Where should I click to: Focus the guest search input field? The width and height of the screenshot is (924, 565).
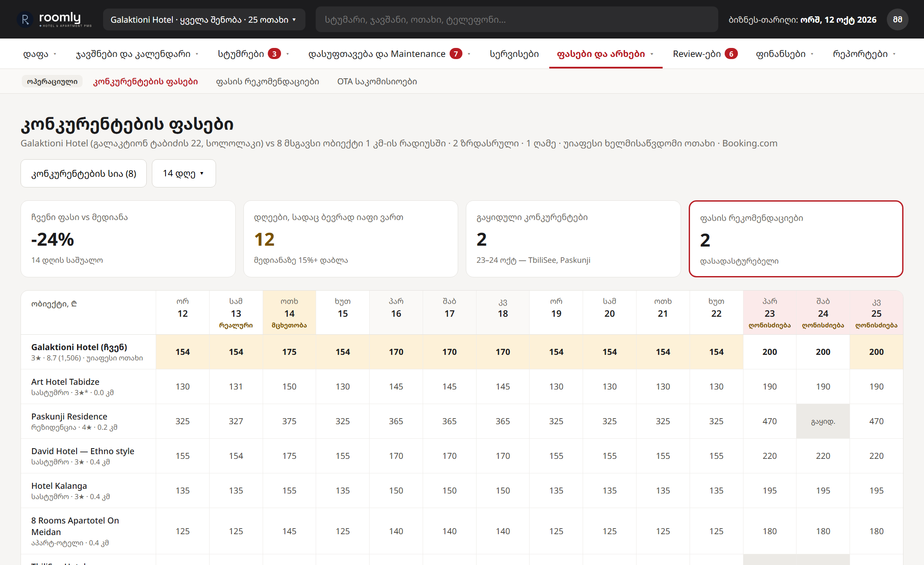tap(517, 20)
